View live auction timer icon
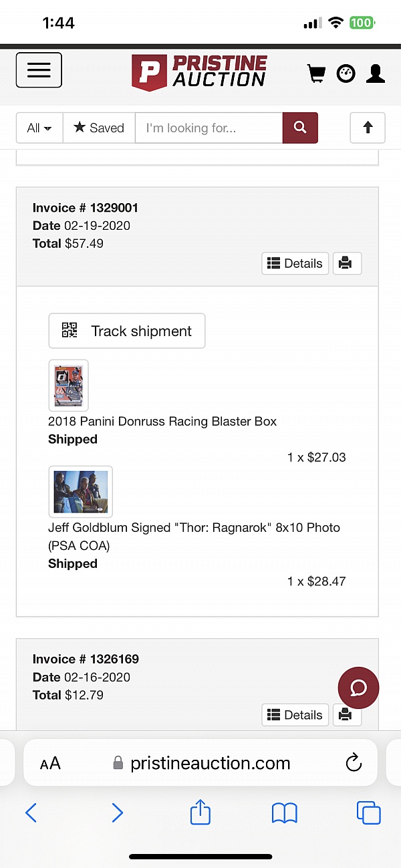The height and width of the screenshot is (868, 401). point(346,74)
